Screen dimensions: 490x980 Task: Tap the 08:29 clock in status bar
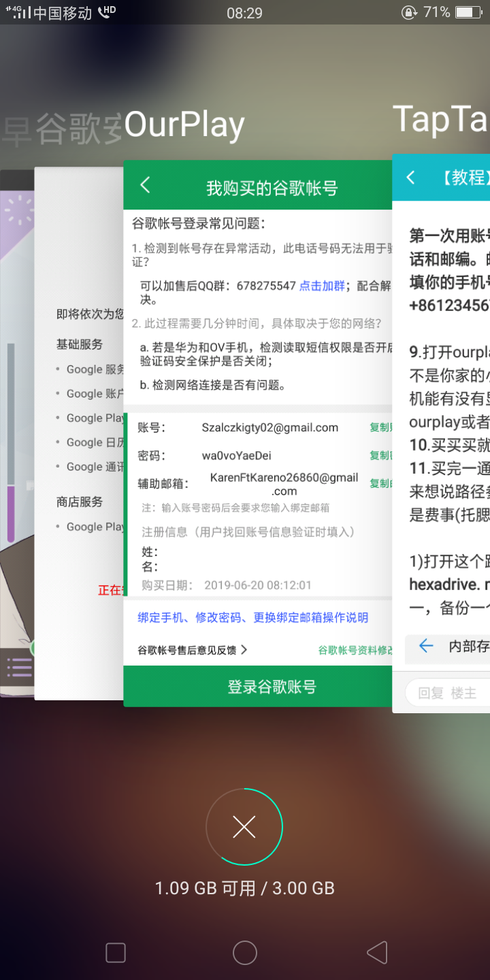[x=244, y=12]
